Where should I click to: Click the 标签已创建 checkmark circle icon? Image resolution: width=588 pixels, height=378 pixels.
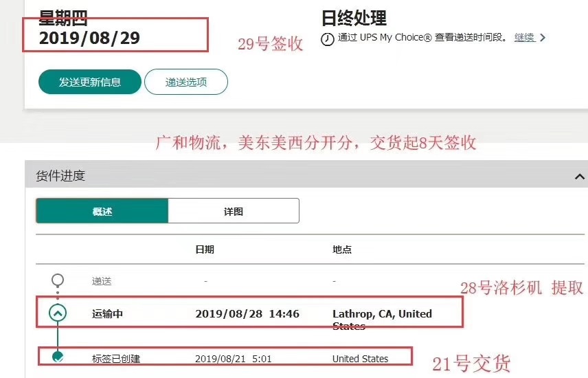[58, 357]
